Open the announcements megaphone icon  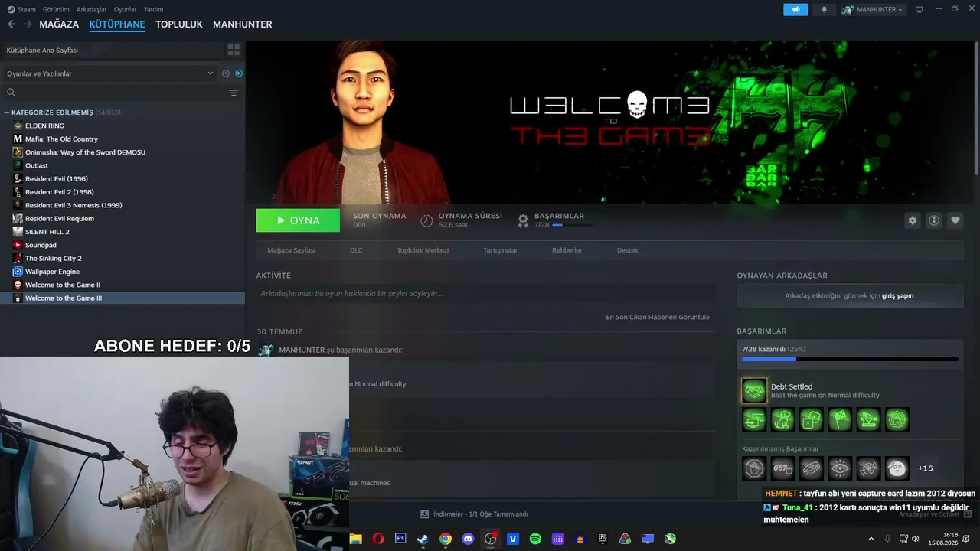[795, 9]
